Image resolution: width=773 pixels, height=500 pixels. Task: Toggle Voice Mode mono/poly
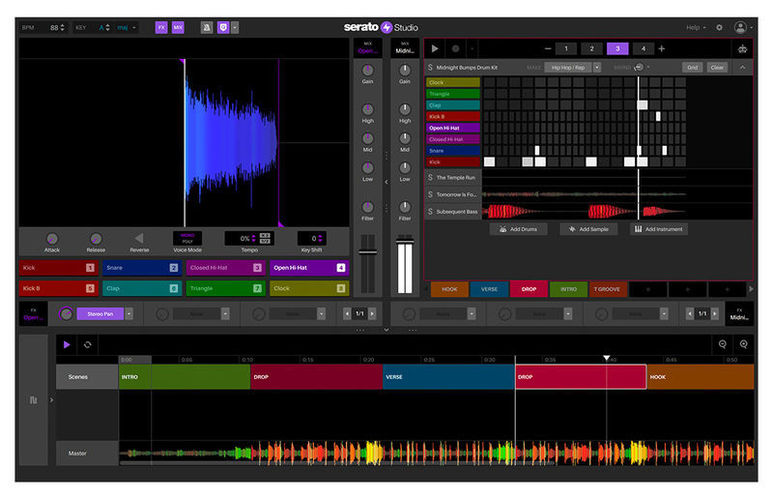coord(187,239)
